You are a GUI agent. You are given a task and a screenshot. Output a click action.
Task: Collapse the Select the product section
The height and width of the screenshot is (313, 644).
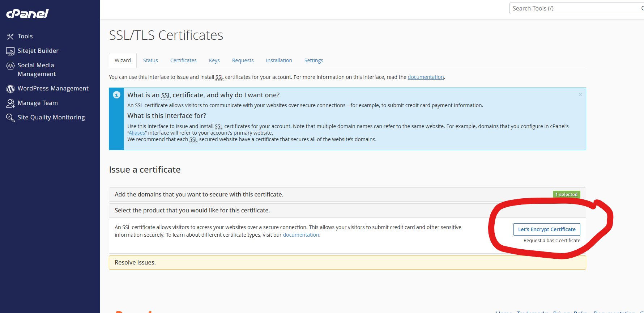coord(347,210)
